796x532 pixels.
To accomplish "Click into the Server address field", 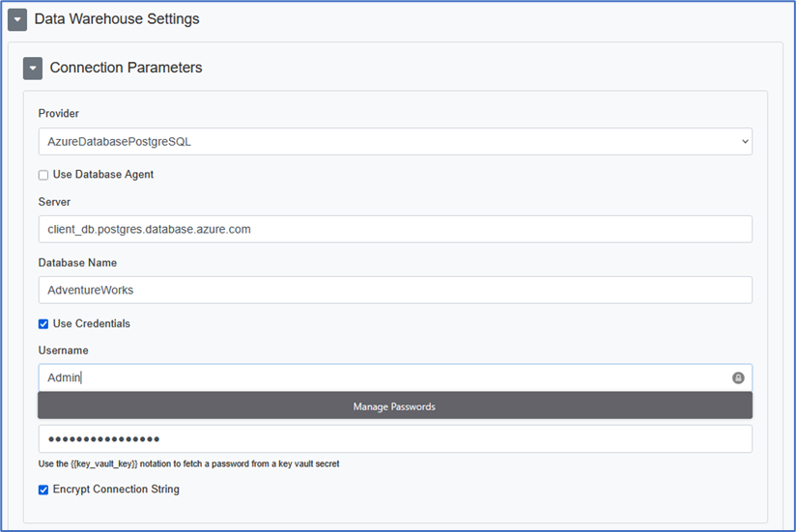I will point(395,229).
